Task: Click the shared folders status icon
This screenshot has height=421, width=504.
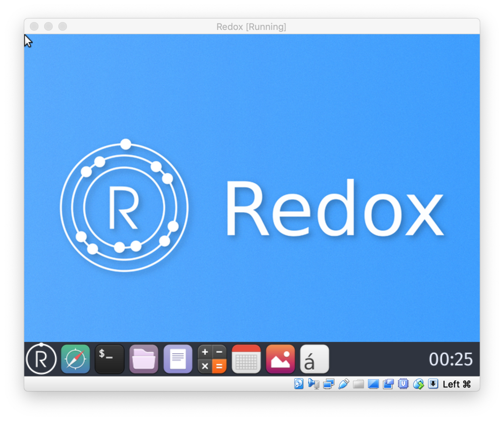Action: 358,384
